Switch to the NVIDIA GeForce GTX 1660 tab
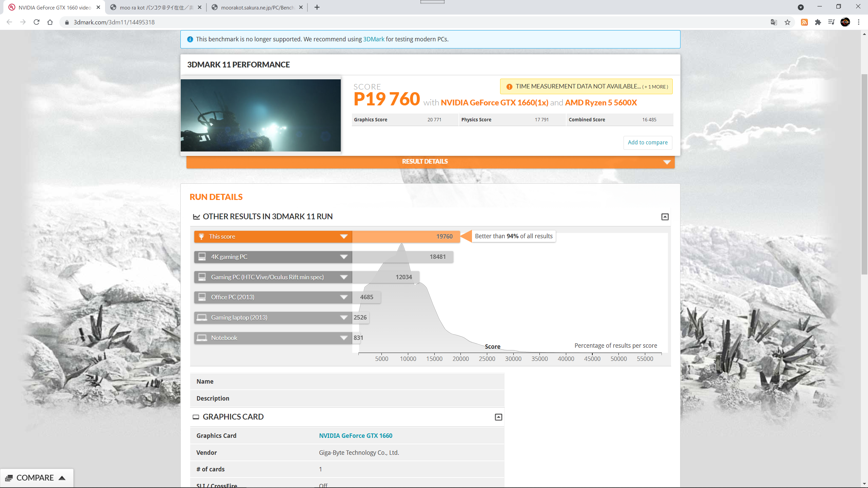The height and width of the screenshot is (488, 868). (x=54, y=7)
